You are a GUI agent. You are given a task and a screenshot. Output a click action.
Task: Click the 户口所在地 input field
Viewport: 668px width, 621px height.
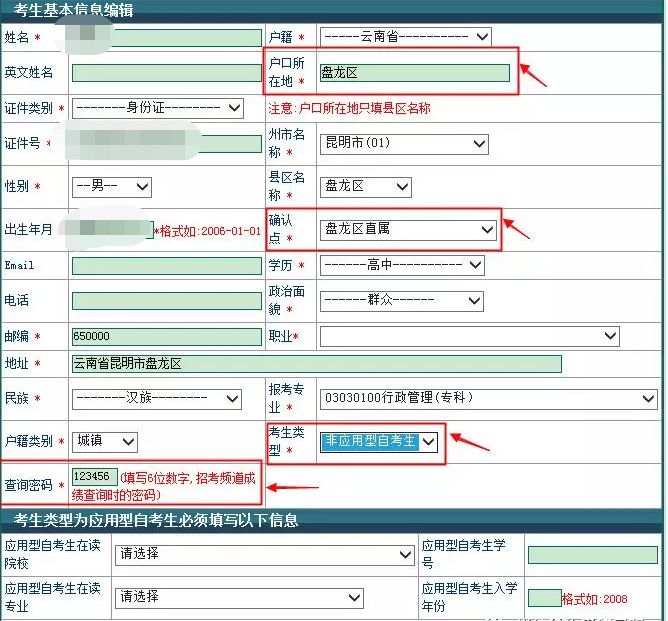(414, 72)
